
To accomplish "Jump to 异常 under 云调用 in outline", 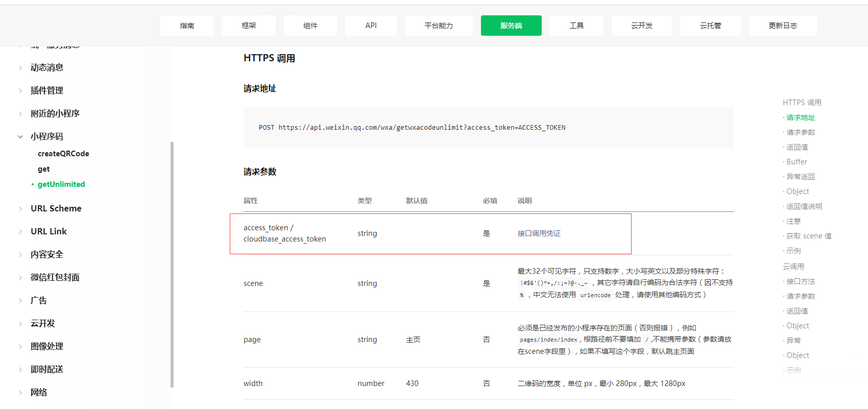I will (793, 341).
